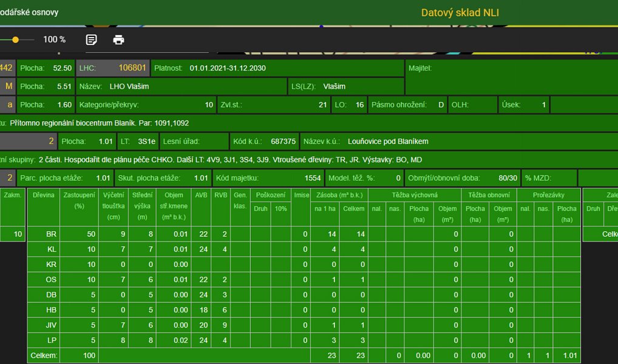Click the Zásoba (m³ b.k.) header
618x364 pixels.
339,195
